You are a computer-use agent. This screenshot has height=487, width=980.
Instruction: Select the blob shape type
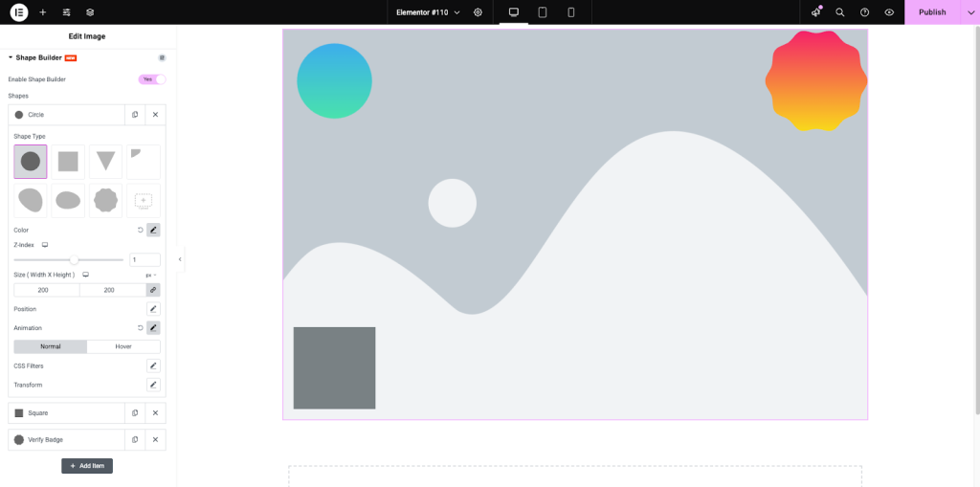(x=31, y=201)
